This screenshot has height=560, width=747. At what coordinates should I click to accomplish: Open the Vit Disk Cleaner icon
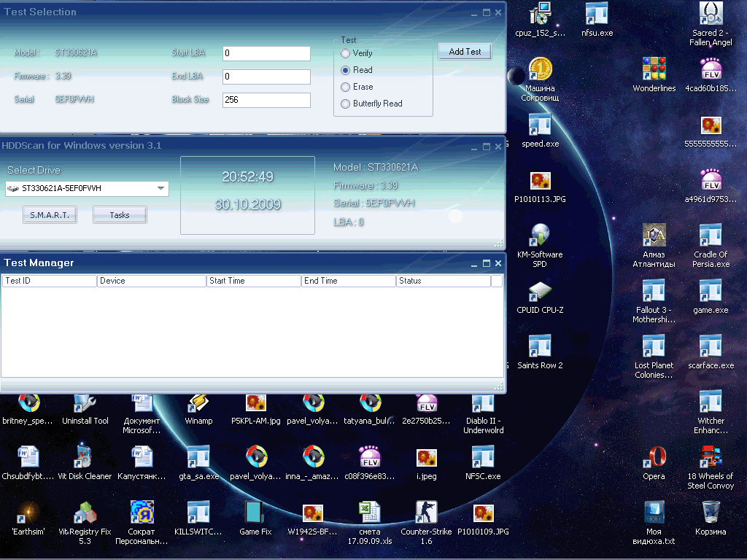(85, 459)
